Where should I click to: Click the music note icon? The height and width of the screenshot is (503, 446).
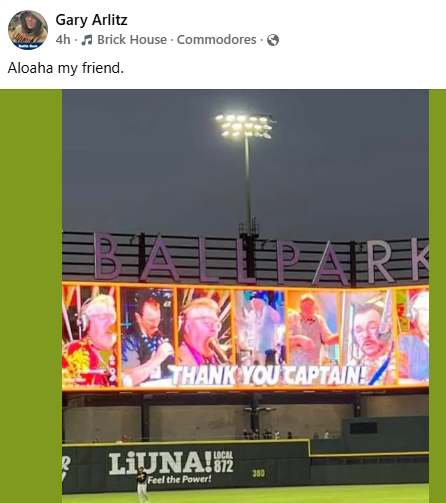(87, 40)
